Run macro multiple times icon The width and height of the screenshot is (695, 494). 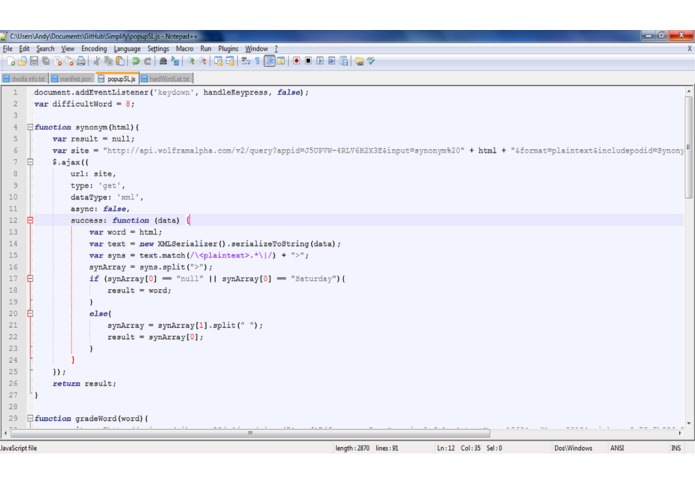[x=332, y=61]
